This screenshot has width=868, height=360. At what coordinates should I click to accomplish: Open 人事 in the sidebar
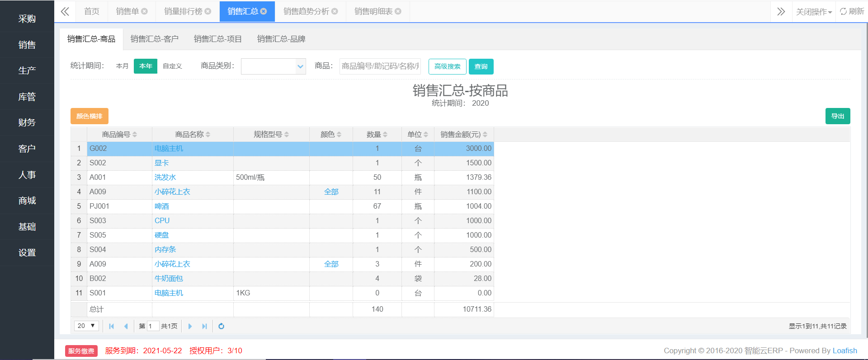(27, 175)
